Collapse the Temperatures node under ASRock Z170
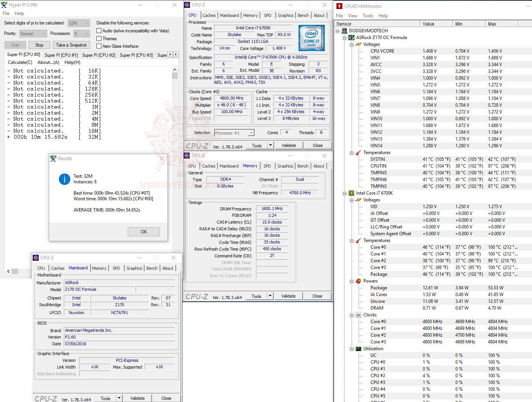Viewport: 532px width, 402px height. [x=351, y=153]
